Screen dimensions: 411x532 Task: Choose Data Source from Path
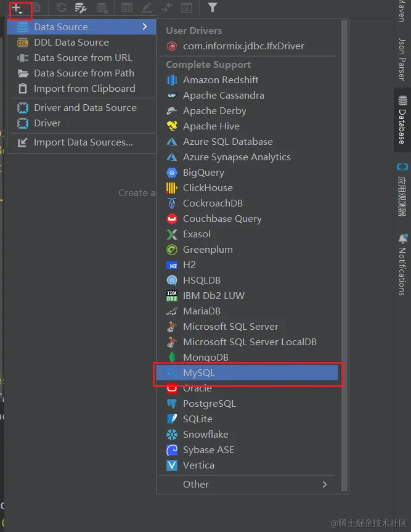coord(81,73)
